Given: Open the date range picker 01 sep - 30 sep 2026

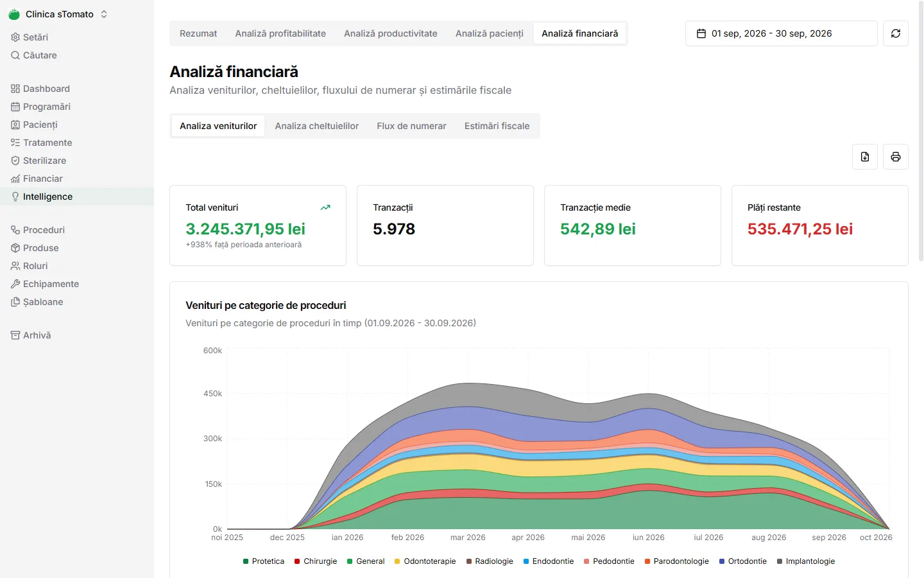Looking at the screenshot, I should pyautogui.click(x=782, y=33).
